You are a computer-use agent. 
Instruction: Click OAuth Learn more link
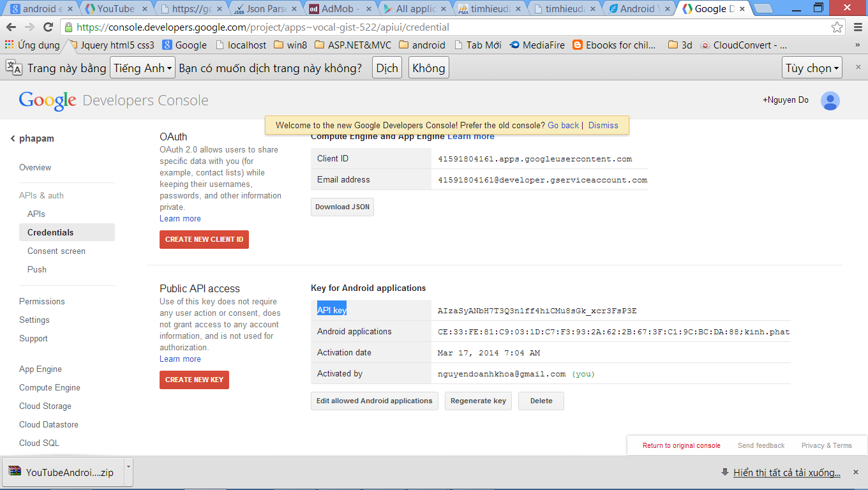point(180,219)
